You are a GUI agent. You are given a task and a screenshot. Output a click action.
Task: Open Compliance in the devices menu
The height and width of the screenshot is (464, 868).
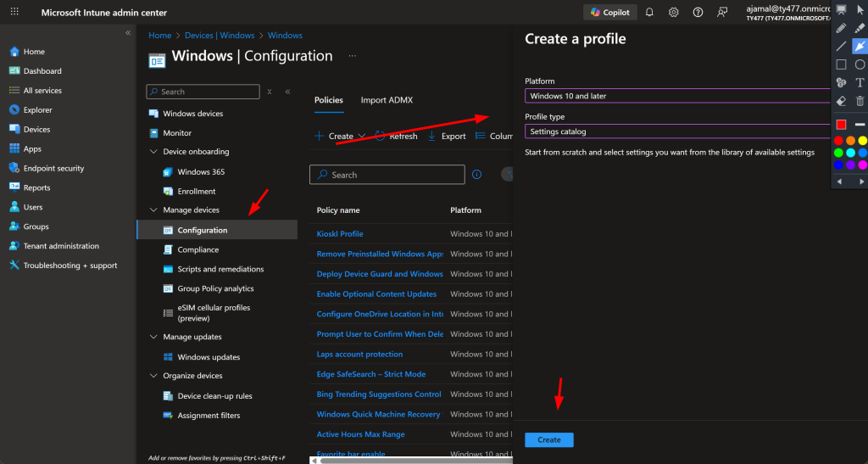coord(198,250)
